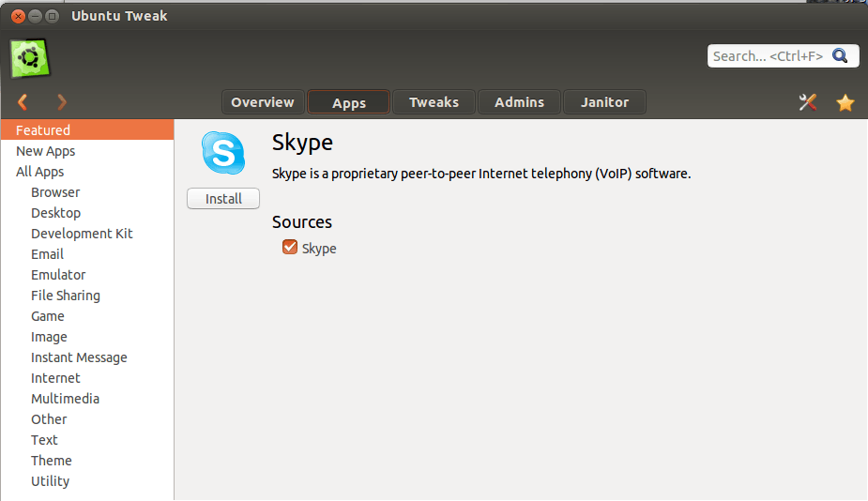Choose the Browser category
The image size is (868, 501).
(87, 192)
